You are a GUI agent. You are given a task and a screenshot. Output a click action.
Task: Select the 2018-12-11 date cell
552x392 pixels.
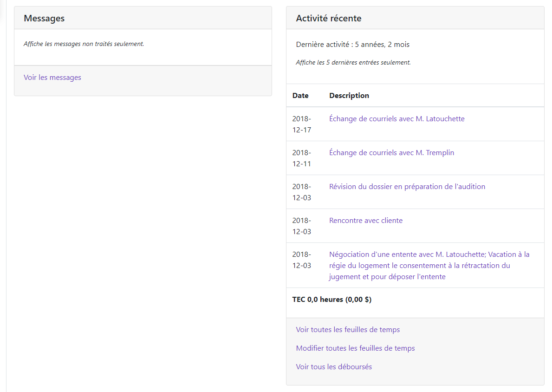(x=301, y=158)
